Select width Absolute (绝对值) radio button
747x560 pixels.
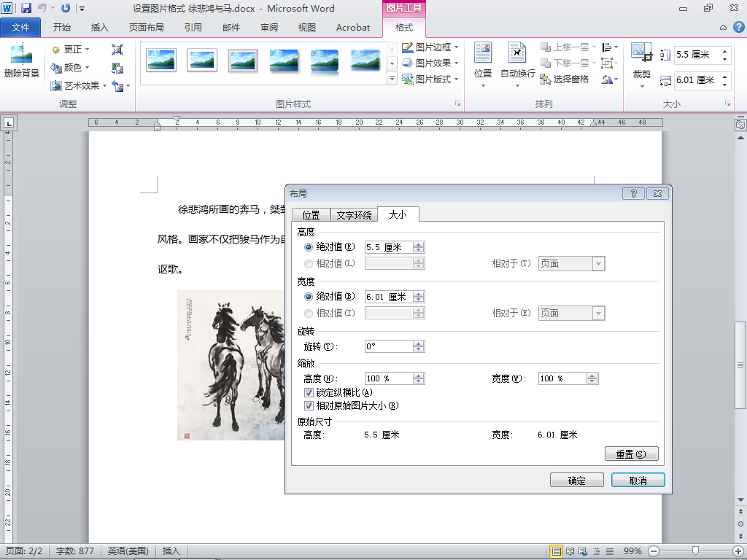tap(309, 297)
